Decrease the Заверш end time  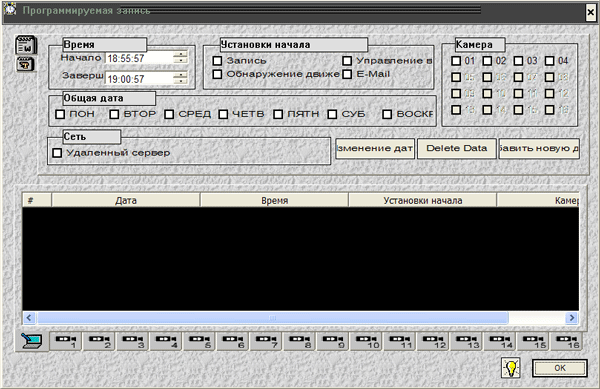tap(180, 82)
